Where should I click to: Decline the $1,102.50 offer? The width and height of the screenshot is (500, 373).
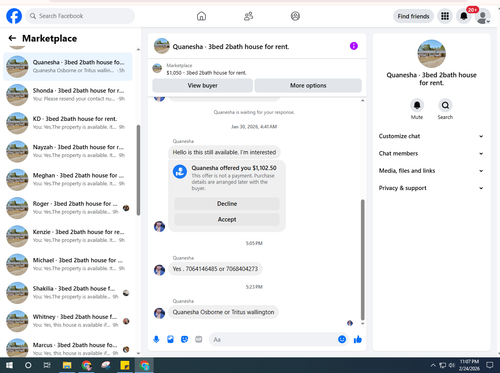point(227,204)
